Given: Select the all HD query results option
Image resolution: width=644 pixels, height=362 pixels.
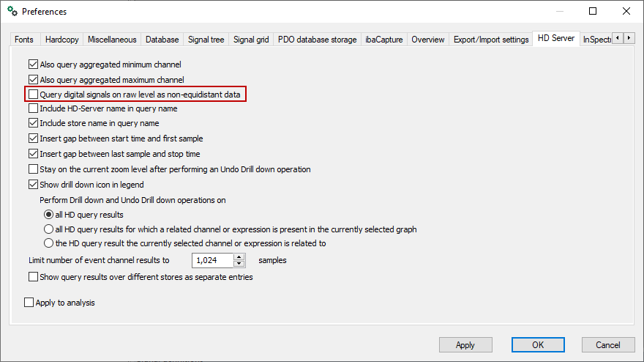Looking at the screenshot, I should (49, 215).
